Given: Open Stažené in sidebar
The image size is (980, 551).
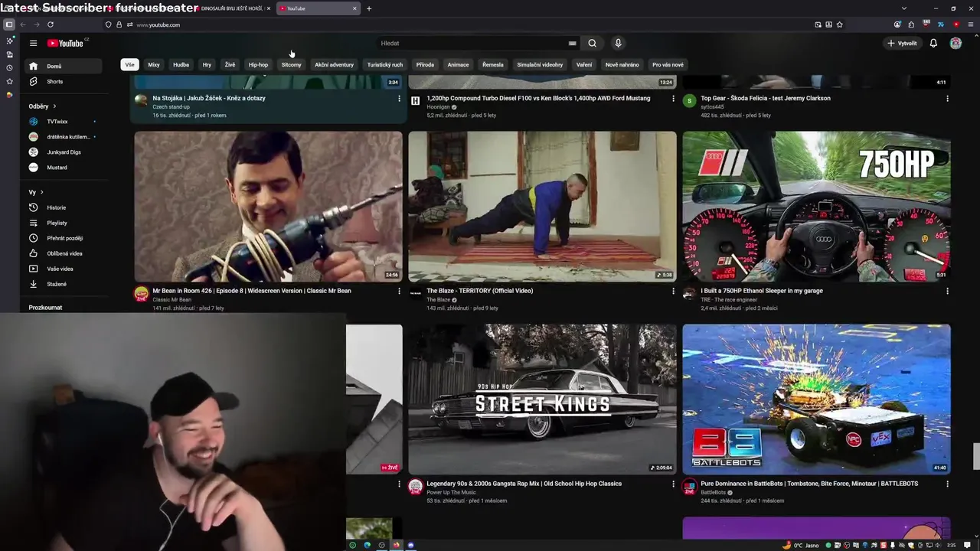Looking at the screenshot, I should tap(64, 284).
